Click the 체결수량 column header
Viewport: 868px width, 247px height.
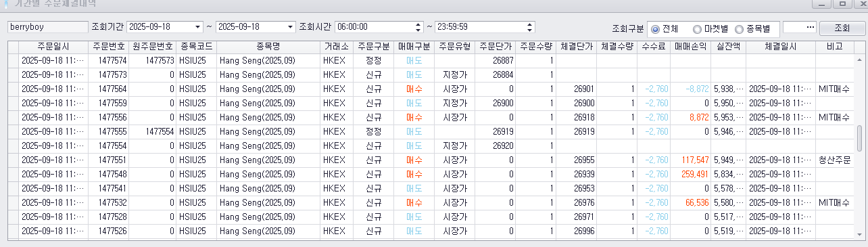click(617, 47)
